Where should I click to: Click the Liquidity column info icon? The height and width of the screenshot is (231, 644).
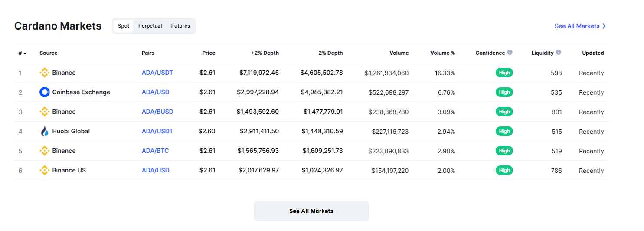pos(559,52)
